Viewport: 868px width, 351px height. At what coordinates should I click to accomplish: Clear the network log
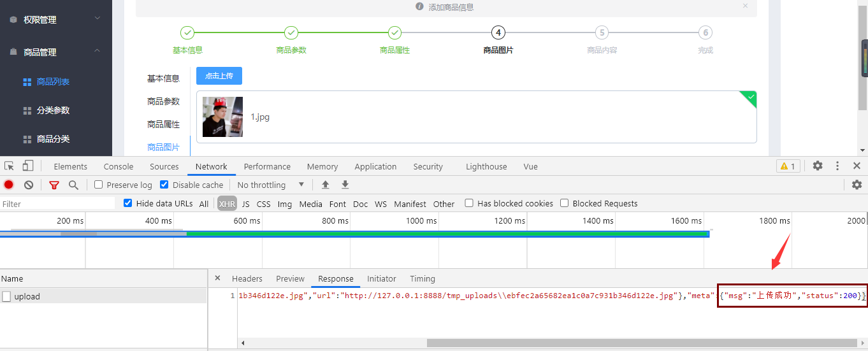click(x=29, y=185)
